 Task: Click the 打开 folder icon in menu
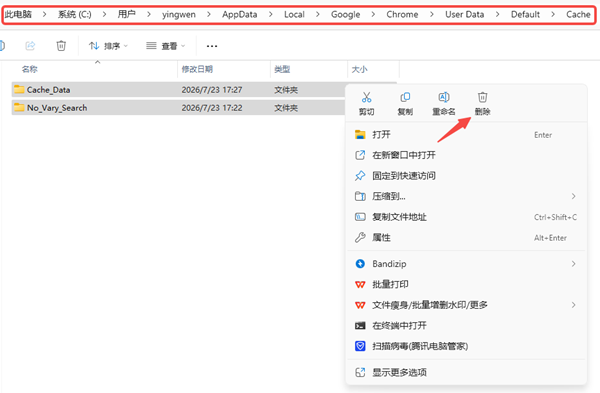tap(360, 135)
